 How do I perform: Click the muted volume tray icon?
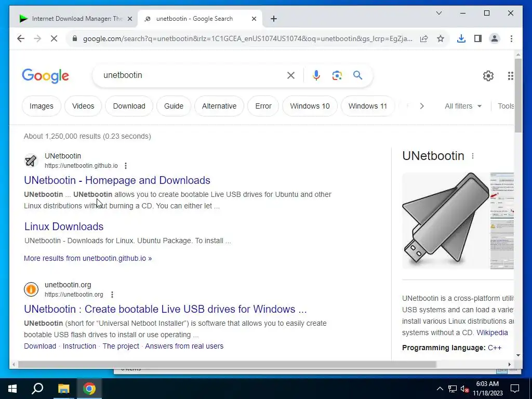tap(465, 389)
